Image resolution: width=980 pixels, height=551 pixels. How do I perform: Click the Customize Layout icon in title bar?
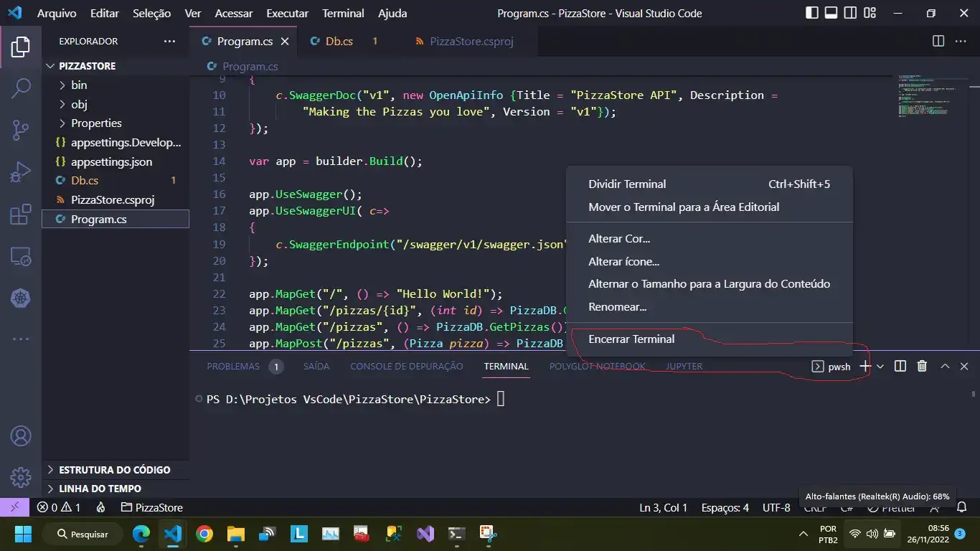click(868, 13)
